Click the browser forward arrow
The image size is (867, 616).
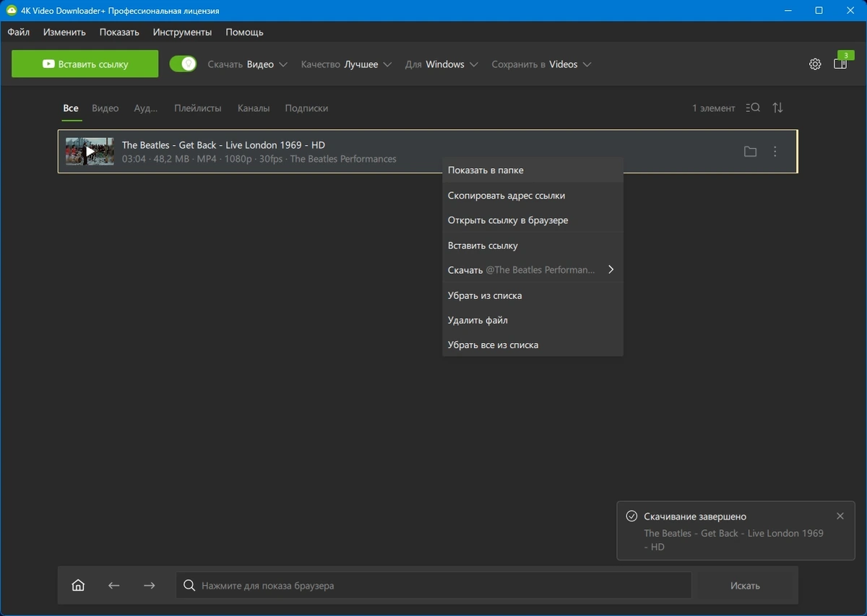(x=149, y=586)
